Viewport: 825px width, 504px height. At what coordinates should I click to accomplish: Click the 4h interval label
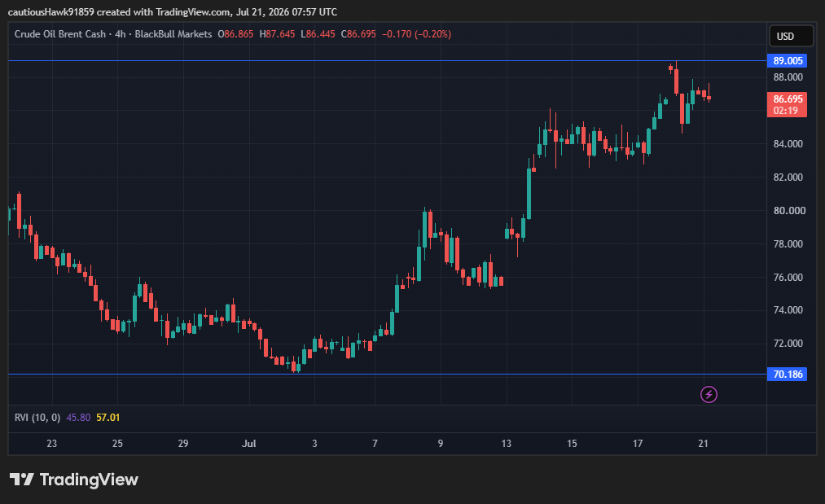[x=121, y=34]
